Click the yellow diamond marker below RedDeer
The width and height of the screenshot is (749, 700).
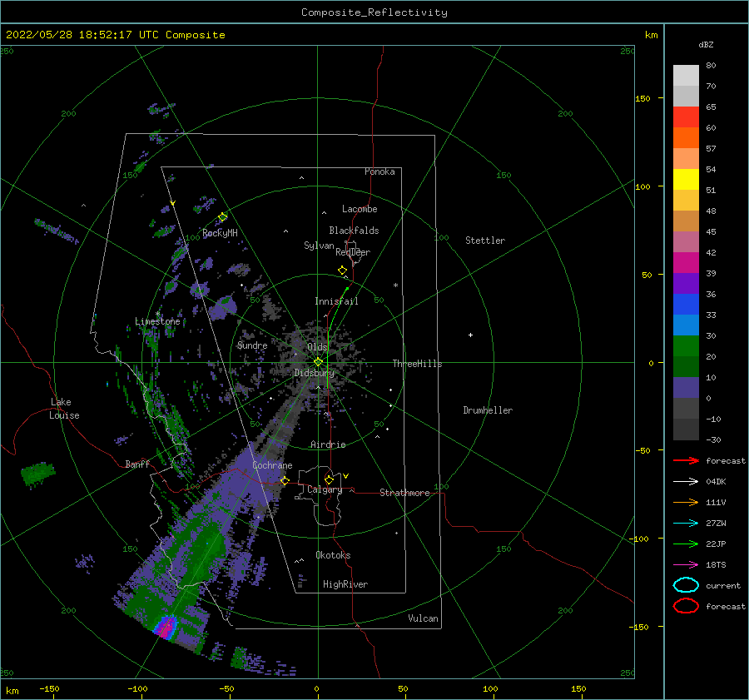[343, 271]
